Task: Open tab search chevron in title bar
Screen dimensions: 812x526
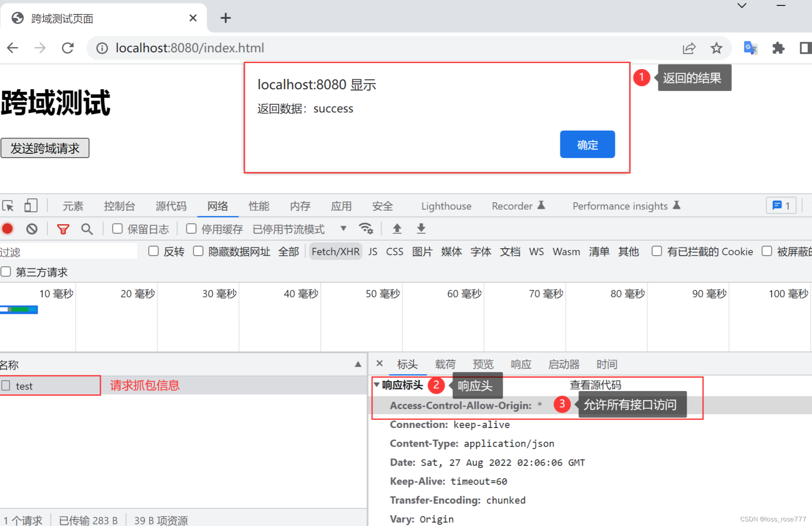Action: pyautogui.click(x=742, y=5)
